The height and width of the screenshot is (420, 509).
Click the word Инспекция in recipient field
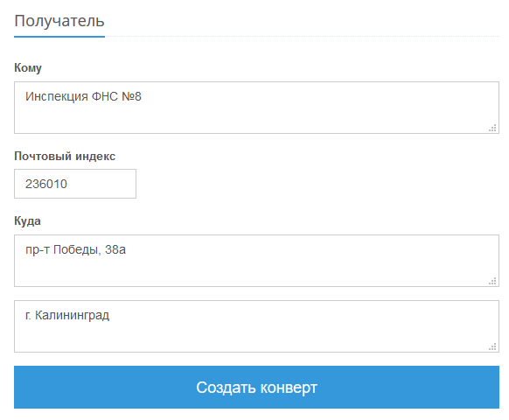[57, 96]
